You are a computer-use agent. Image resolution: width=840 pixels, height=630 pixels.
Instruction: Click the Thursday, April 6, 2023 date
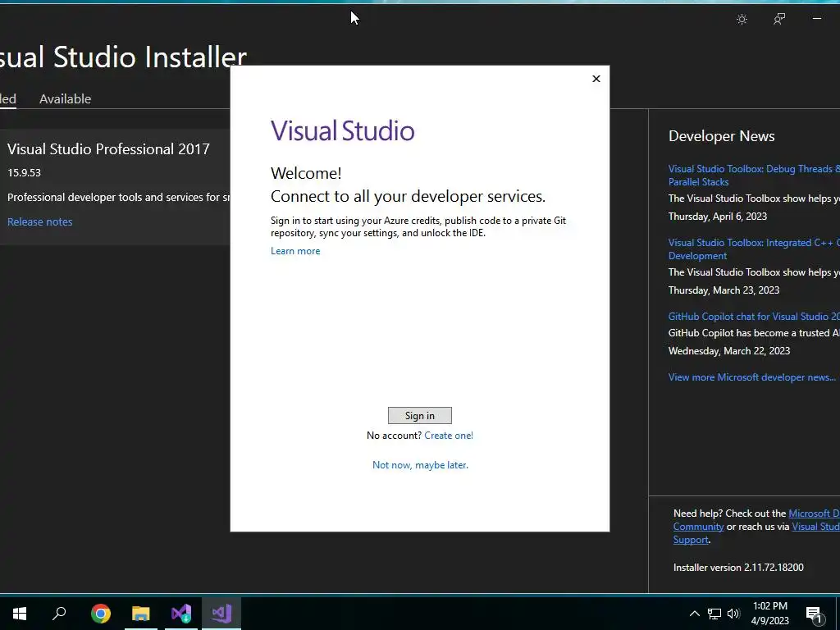[x=717, y=217]
